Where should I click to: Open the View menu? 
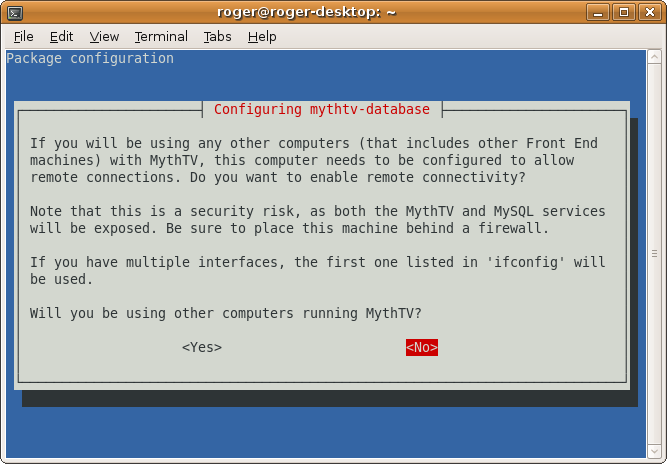point(104,37)
